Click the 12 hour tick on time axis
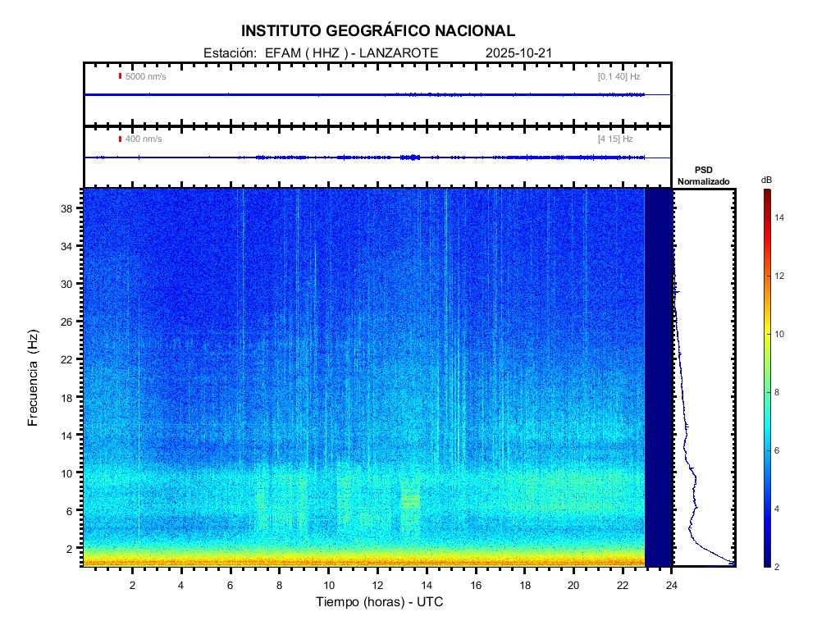840x630 pixels. click(377, 585)
